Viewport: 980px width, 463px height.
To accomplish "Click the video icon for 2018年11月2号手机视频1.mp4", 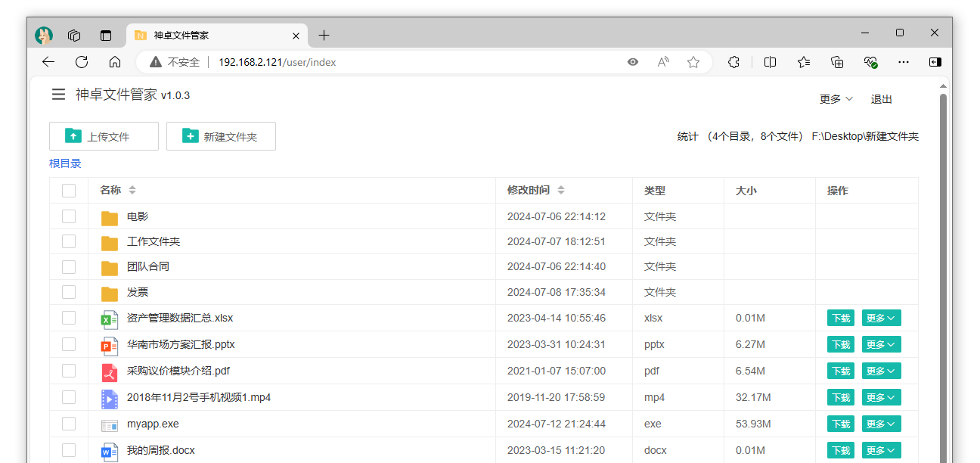I will [x=110, y=399].
